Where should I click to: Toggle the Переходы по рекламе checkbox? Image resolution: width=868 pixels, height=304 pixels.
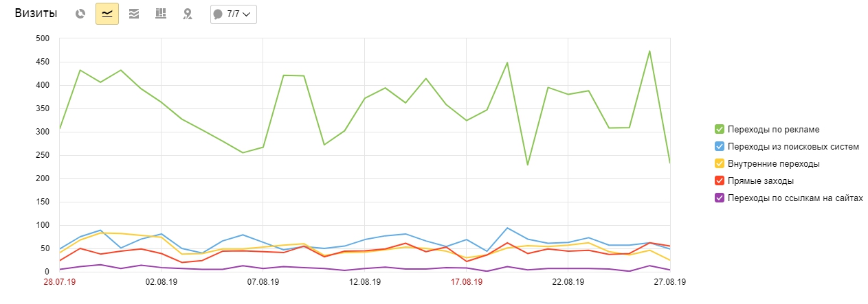tap(720, 128)
